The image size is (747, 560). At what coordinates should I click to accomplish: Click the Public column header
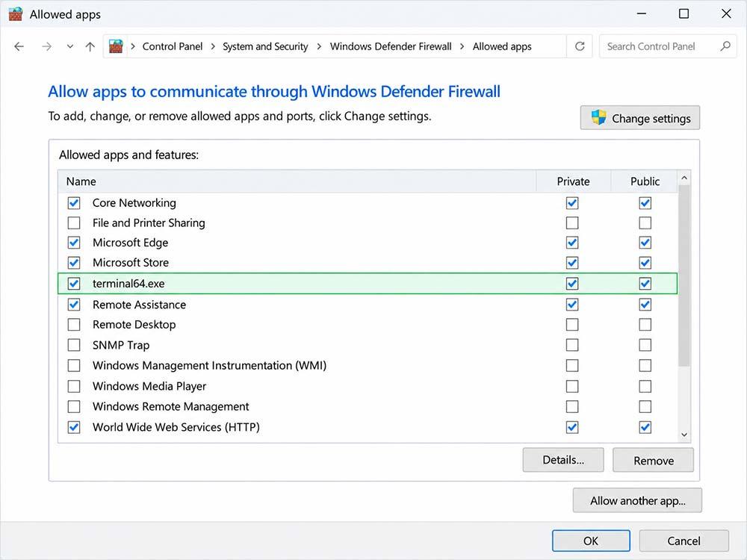point(645,181)
